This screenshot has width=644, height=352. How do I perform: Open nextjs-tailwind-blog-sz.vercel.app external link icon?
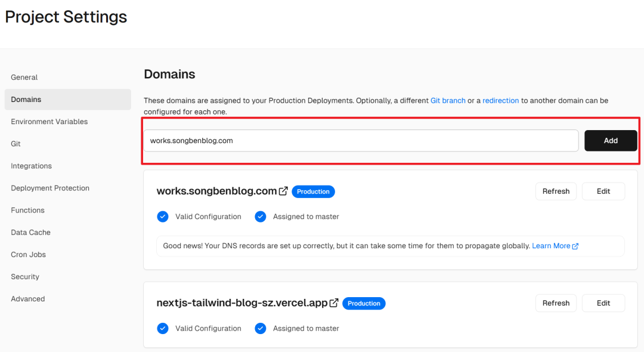pyautogui.click(x=334, y=303)
